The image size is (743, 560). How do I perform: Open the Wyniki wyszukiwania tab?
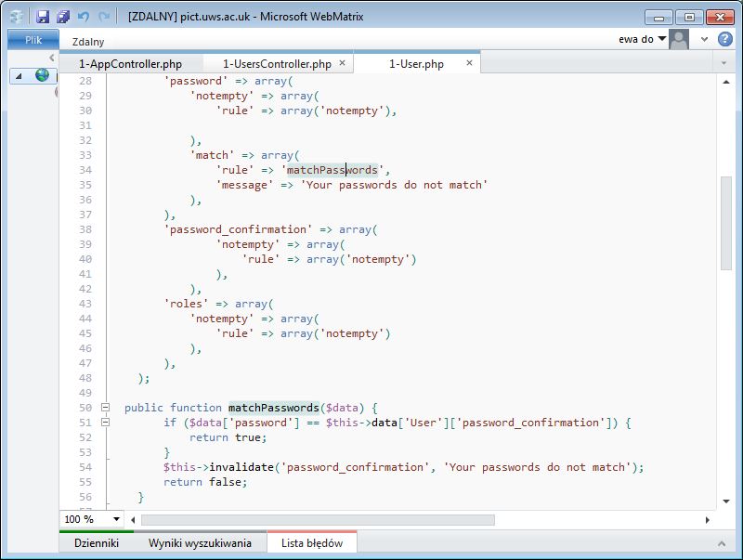click(200, 543)
